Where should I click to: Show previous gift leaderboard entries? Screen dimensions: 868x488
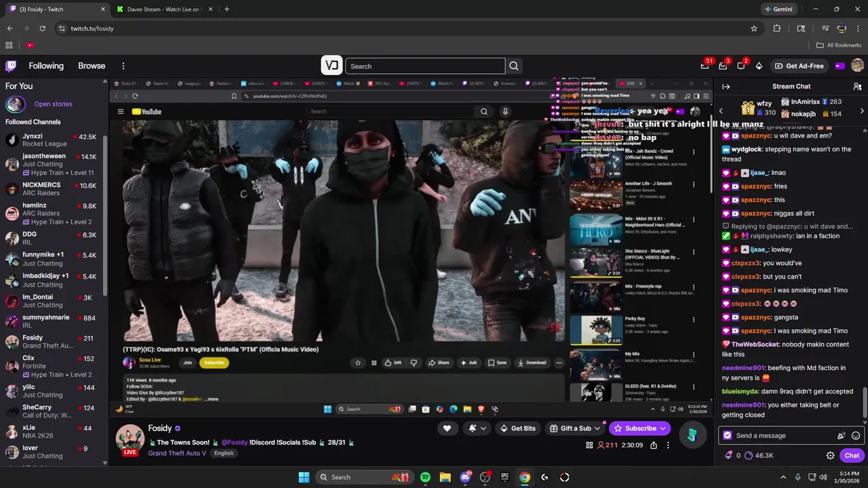pyautogui.click(x=721, y=110)
